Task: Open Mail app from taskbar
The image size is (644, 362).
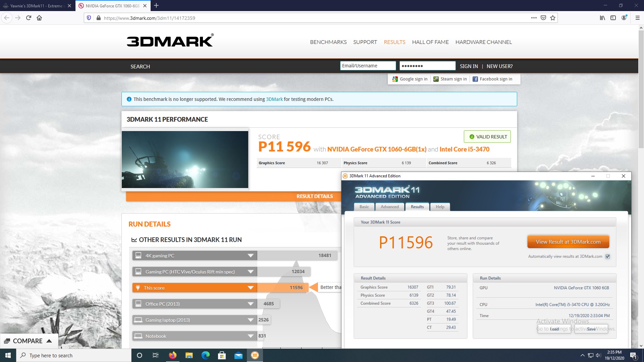Action: pos(238,355)
